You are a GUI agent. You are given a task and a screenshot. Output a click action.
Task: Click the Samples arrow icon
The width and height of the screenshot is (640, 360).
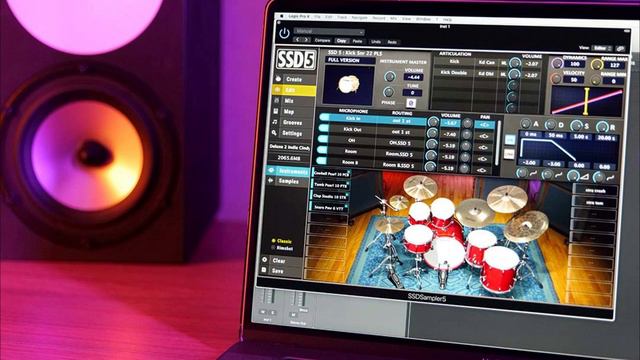(x=270, y=180)
